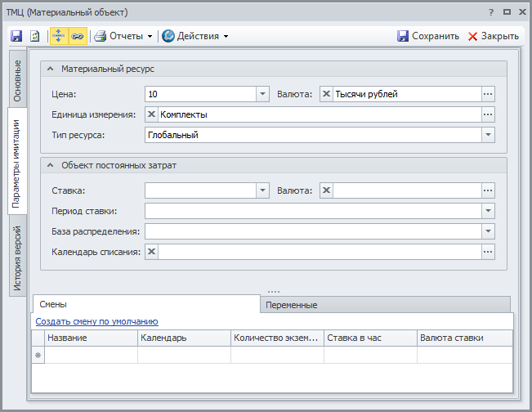Open currency picker beside Тысячи рублей
The height and width of the screenshot is (412, 532).
pos(488,95)
